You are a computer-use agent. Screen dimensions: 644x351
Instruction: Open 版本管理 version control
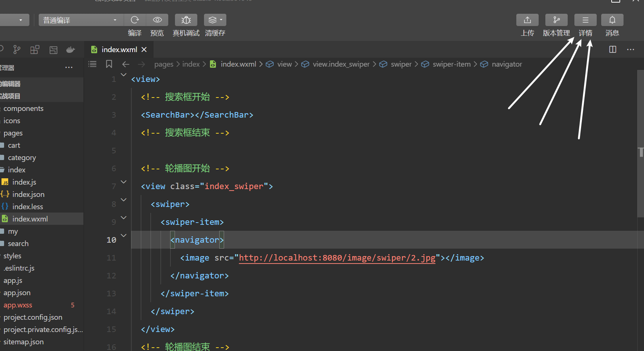(x=557, y=20)
